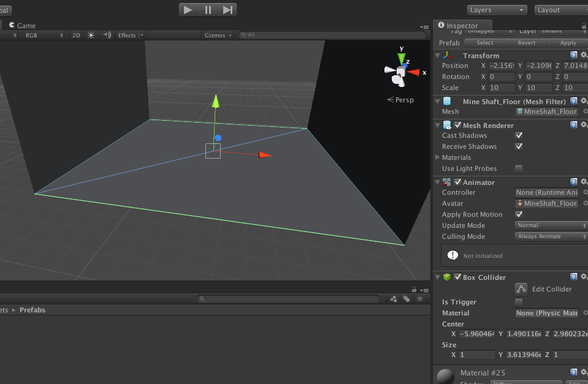Toggle 2D scene view mode
The image size is (588, 384).
point(76,36)
